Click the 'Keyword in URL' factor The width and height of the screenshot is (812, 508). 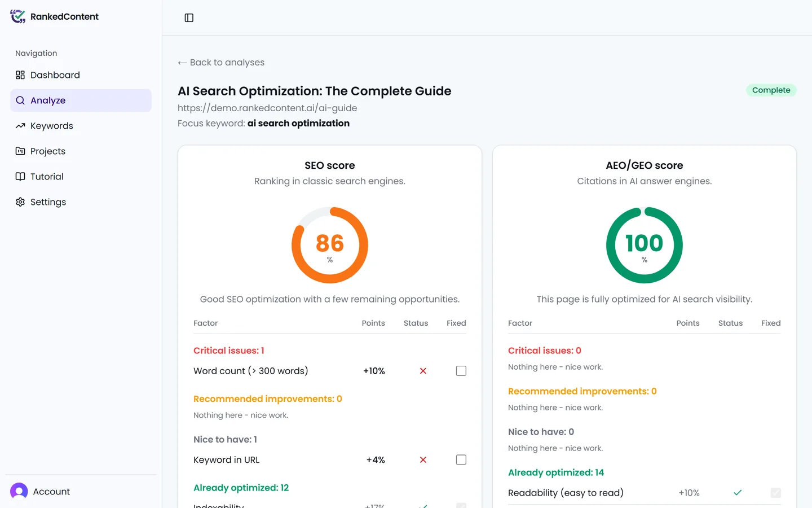click(227, 460)
